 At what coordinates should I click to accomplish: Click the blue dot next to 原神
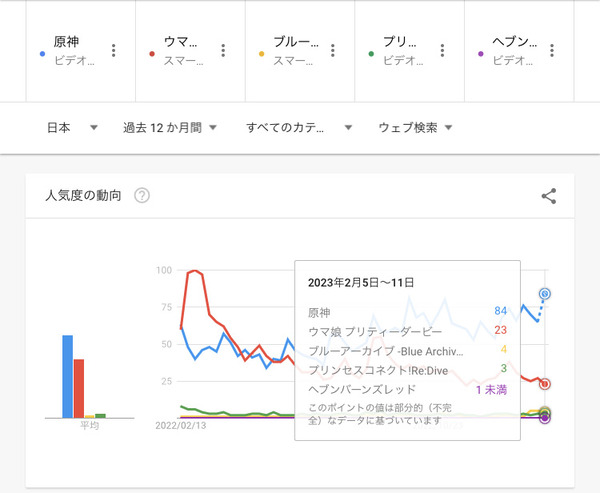(x=42, y=54)
